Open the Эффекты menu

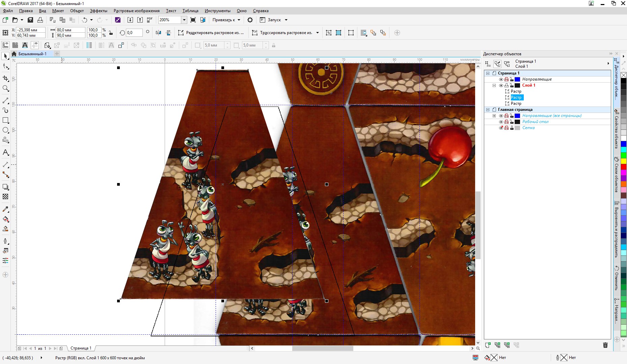pos(99,11)
